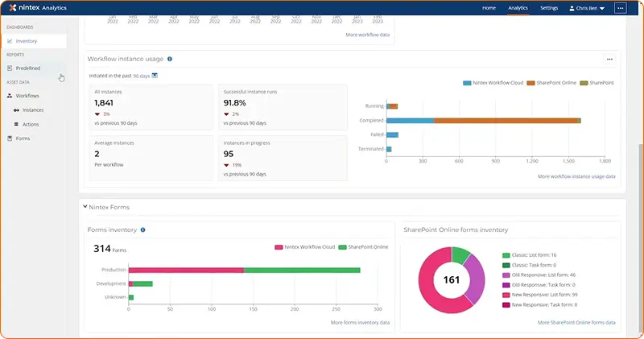Click the donut chart center 161

tap(452, 280)
